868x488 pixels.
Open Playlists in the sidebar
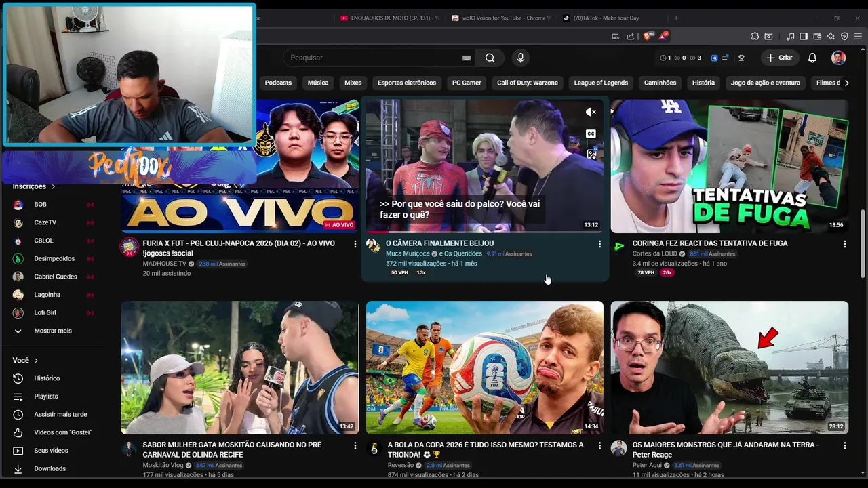point(47,396)
